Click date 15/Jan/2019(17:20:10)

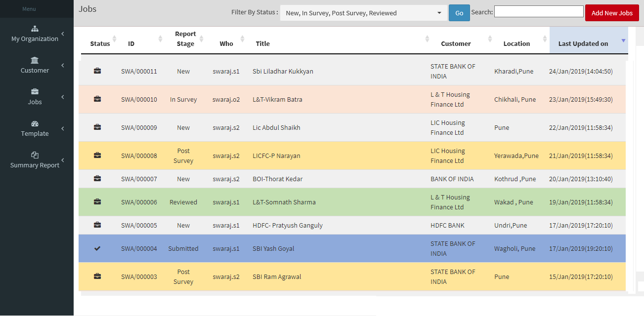581,276
